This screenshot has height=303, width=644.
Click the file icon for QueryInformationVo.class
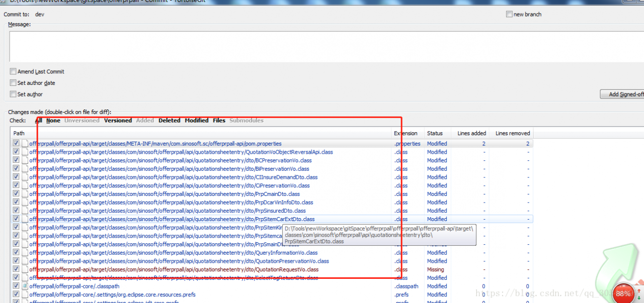25,253
